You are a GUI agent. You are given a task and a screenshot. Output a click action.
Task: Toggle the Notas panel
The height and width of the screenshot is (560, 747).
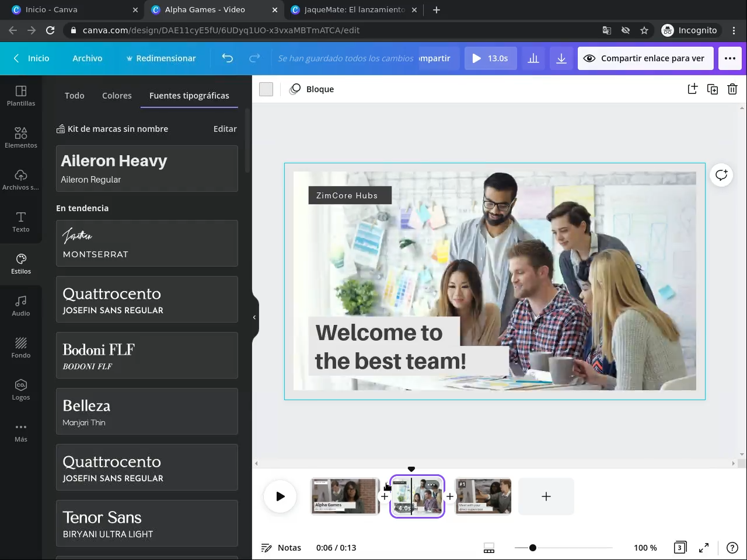(281, 548)
